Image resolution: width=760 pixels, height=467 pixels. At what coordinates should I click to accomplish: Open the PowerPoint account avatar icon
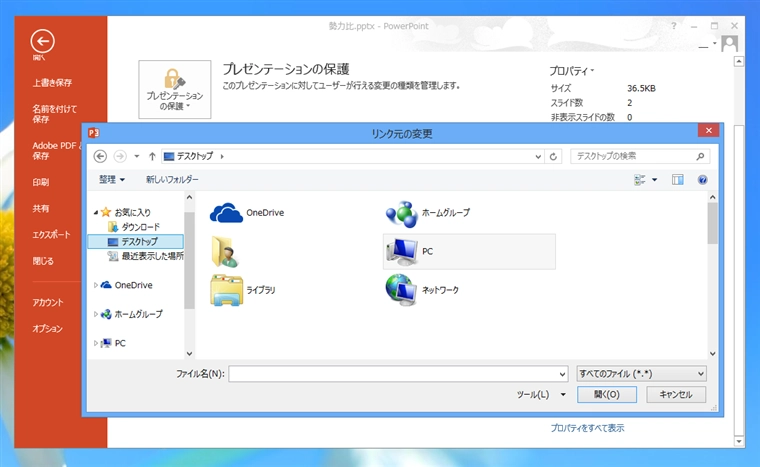[729, 44]
